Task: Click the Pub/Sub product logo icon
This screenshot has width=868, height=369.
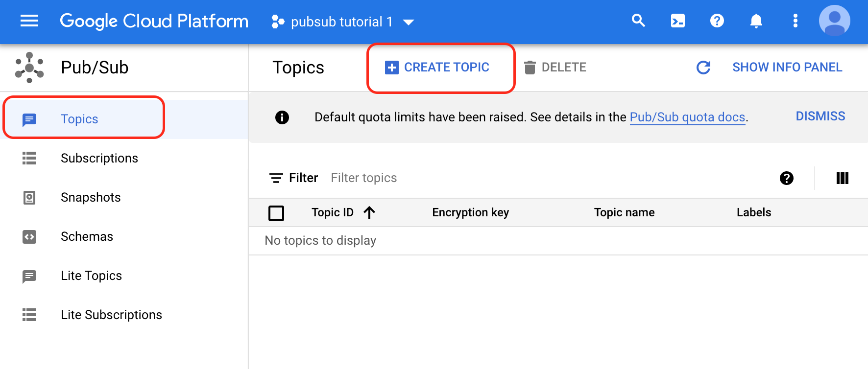Action: coord(29,68)
